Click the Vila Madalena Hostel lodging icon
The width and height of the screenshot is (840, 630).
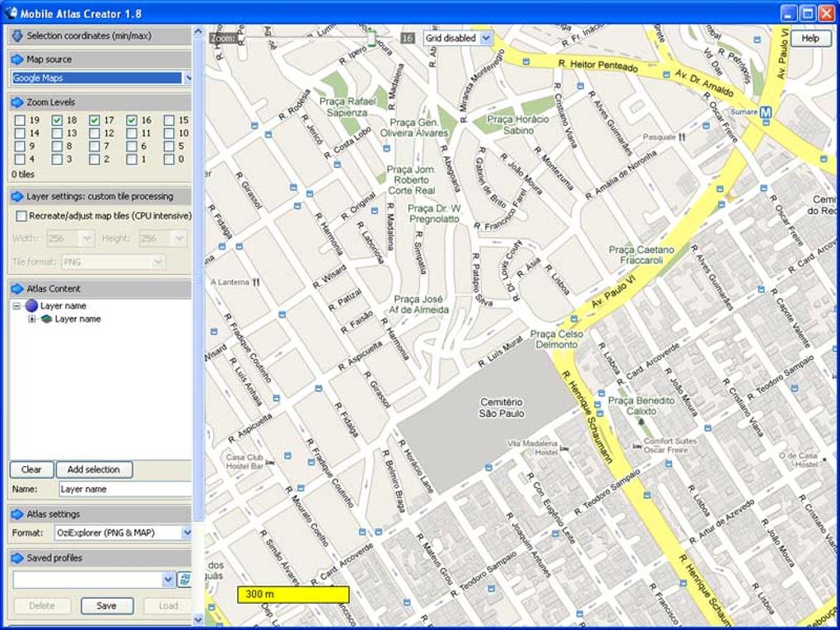[x=563, y=448]
